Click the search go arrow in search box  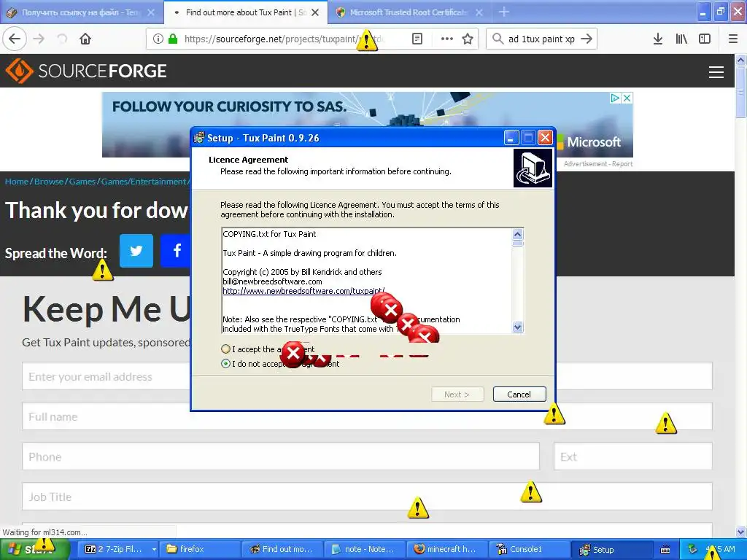(x=587, y=39)
